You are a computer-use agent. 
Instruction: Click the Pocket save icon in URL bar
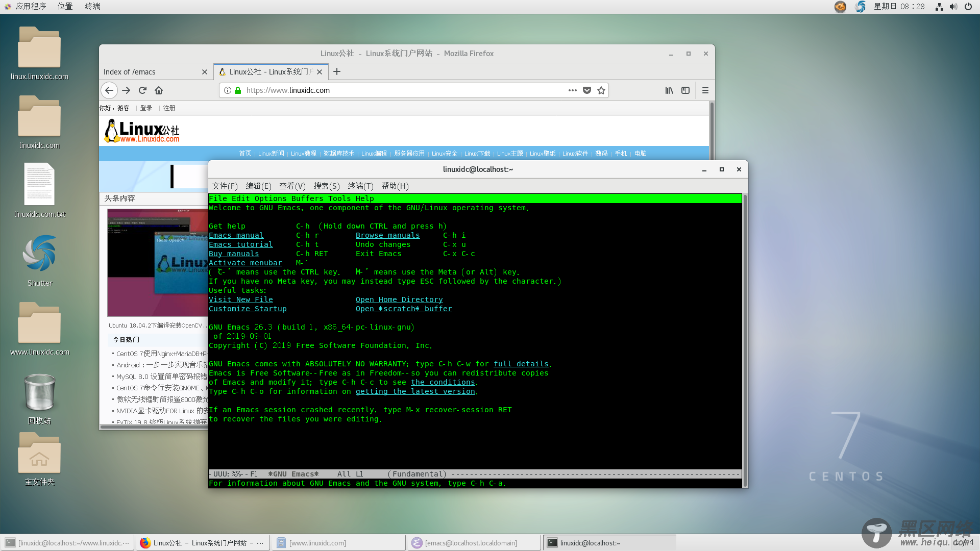587,90
